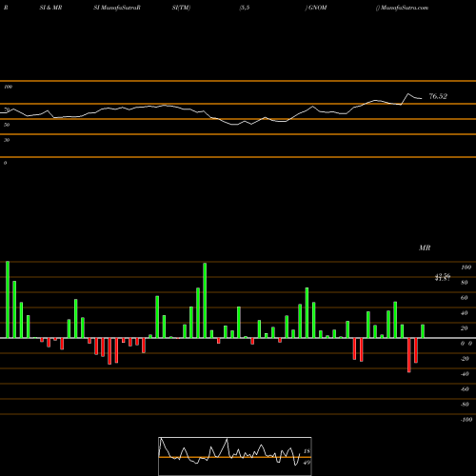Click the MR axis label -100
Image resolution: width=476 pixels, height=476 pixels.
[466, 420]
